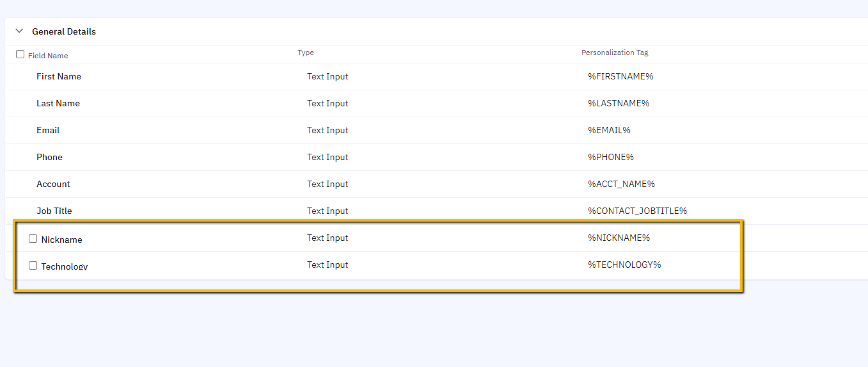The width and height of the screenshot is (868, 367).
Task: Click the %EMAIL% personalization tag
Action: (x=609, y=130)
